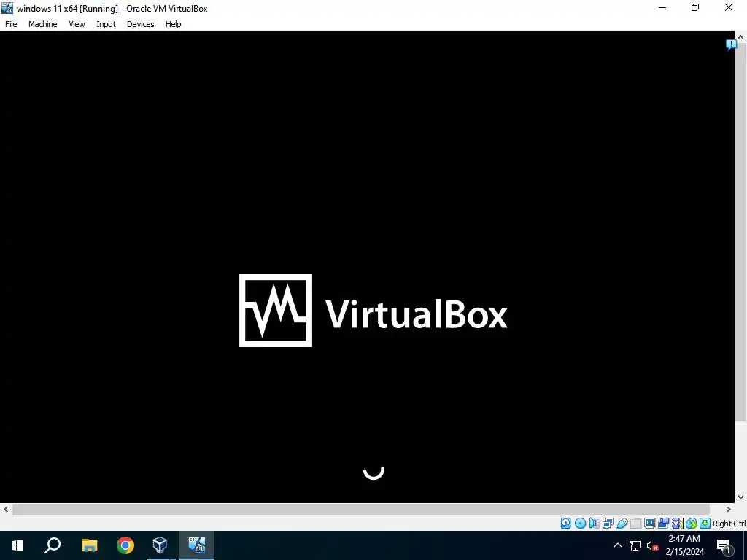Click the horizontal scrollbar left arrow

tap(6, 509)
